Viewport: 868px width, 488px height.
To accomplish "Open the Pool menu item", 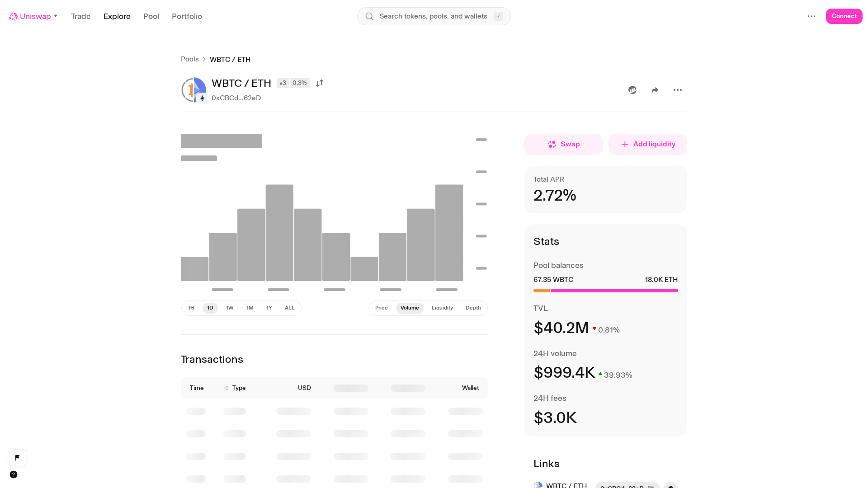I will pyautogui.click(x=151, y=16).
